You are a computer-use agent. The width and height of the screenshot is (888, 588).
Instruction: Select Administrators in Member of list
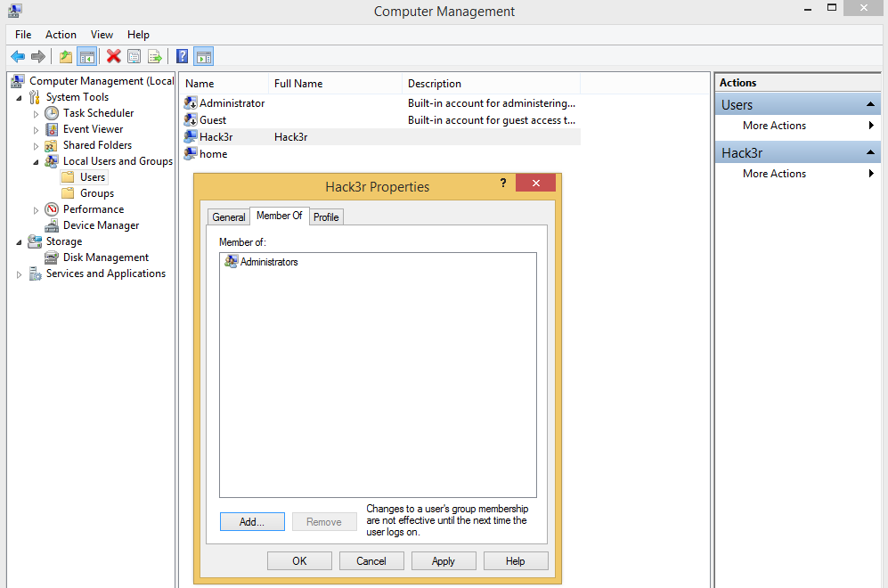268,262
